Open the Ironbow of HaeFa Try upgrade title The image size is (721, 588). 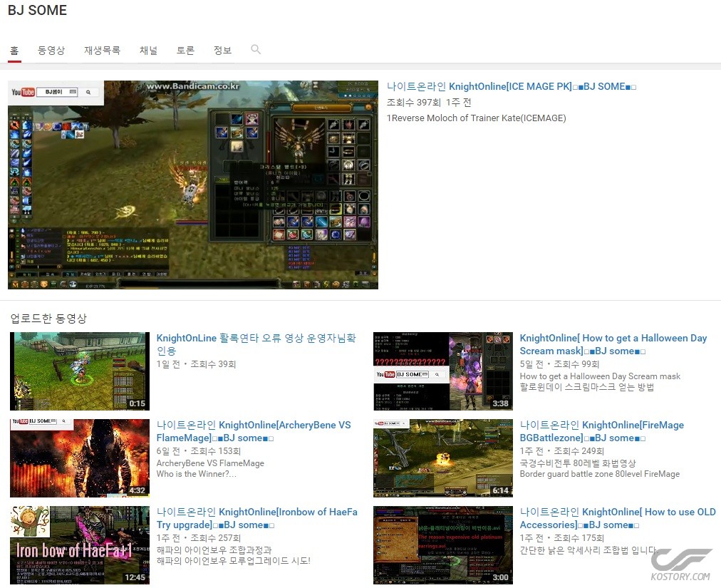tap(256, 518)
